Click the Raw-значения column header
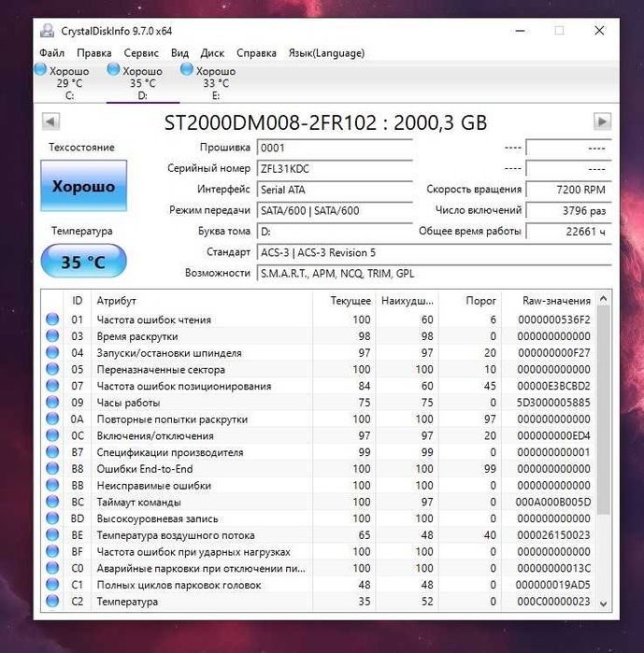This screenshot has height=653, width=644. click(549, 301)
